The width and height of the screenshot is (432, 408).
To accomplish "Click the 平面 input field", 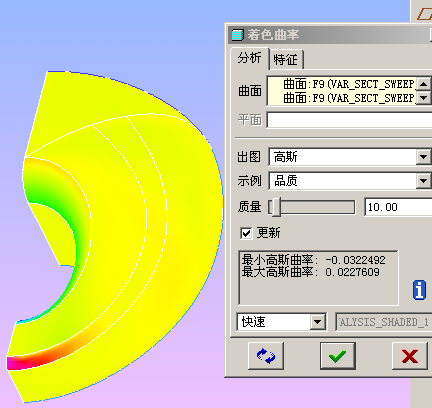I will coord(350,120).
